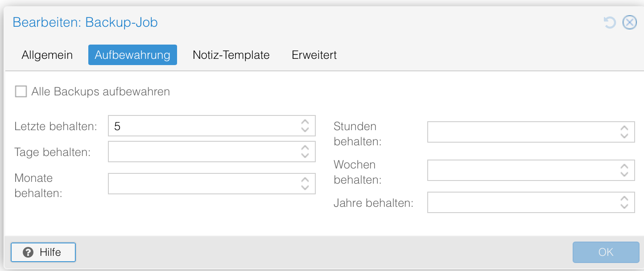Go to the Erweitert tab

314,55
